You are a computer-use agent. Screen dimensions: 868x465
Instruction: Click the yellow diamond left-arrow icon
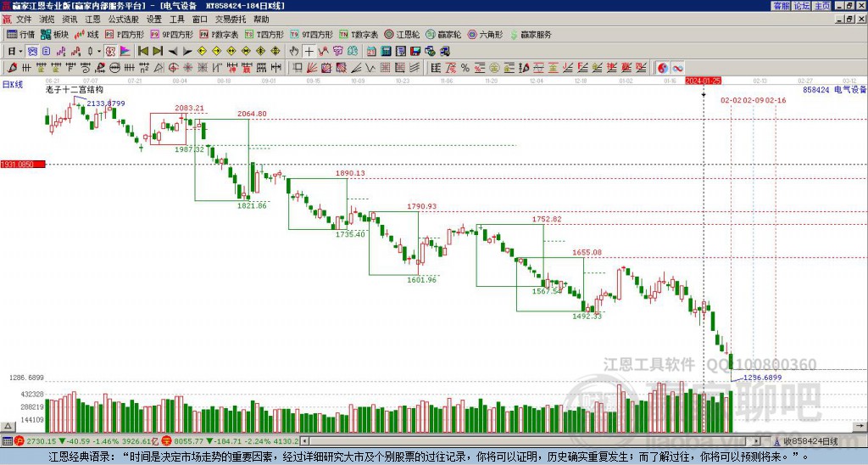tap(202, 52)
